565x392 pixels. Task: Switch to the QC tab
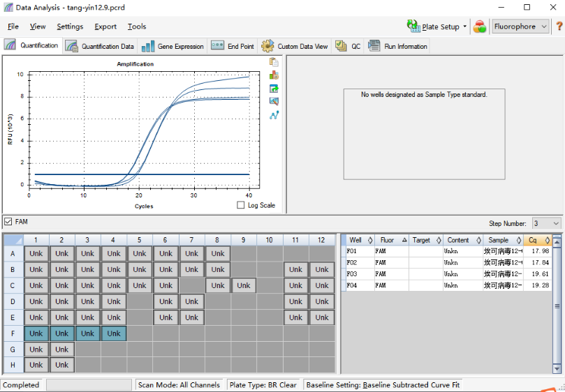tap(348, 46)
